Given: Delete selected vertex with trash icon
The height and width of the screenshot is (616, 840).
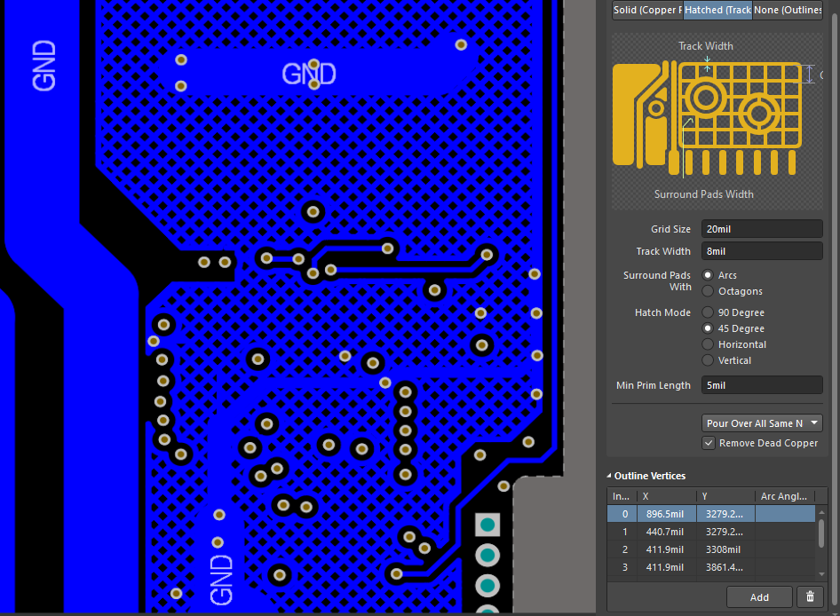Looking at the screenshot, I should (x=809, y=597).
